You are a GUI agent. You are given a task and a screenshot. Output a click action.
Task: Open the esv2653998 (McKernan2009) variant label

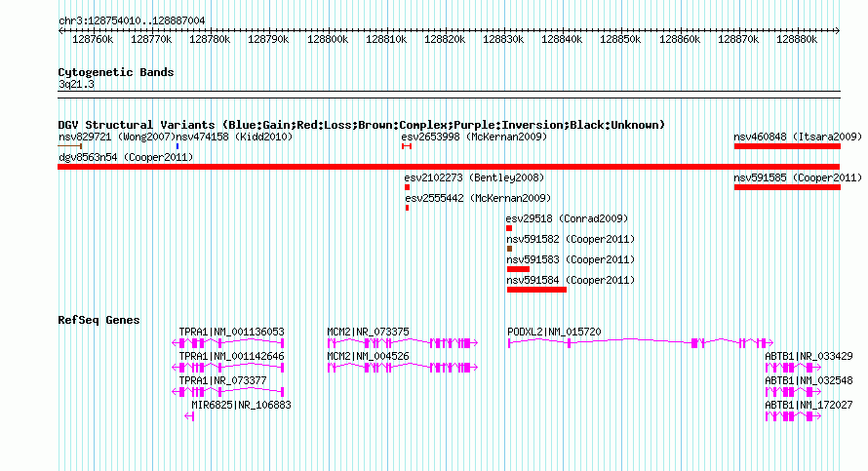(x=474, y=137)
